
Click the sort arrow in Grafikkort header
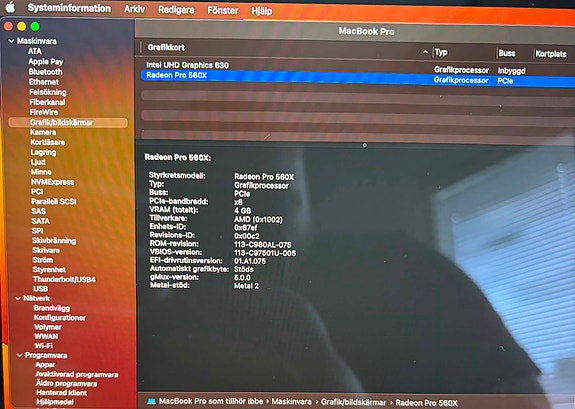click(425, 52)
